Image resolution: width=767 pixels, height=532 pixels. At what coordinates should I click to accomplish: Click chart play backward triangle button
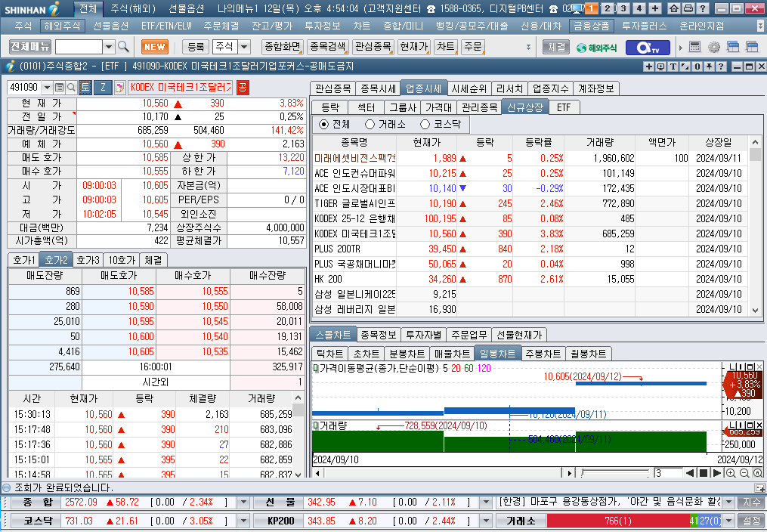(690, 473)
